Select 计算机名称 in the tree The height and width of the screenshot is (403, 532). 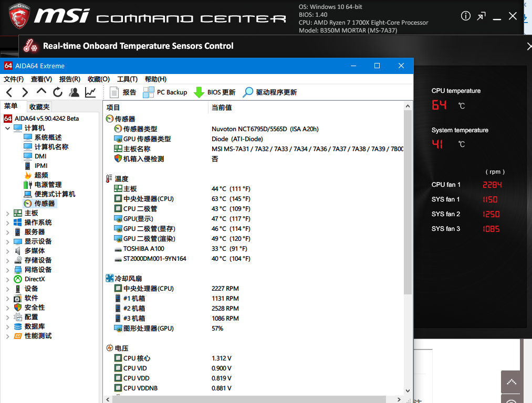point(46,147)
